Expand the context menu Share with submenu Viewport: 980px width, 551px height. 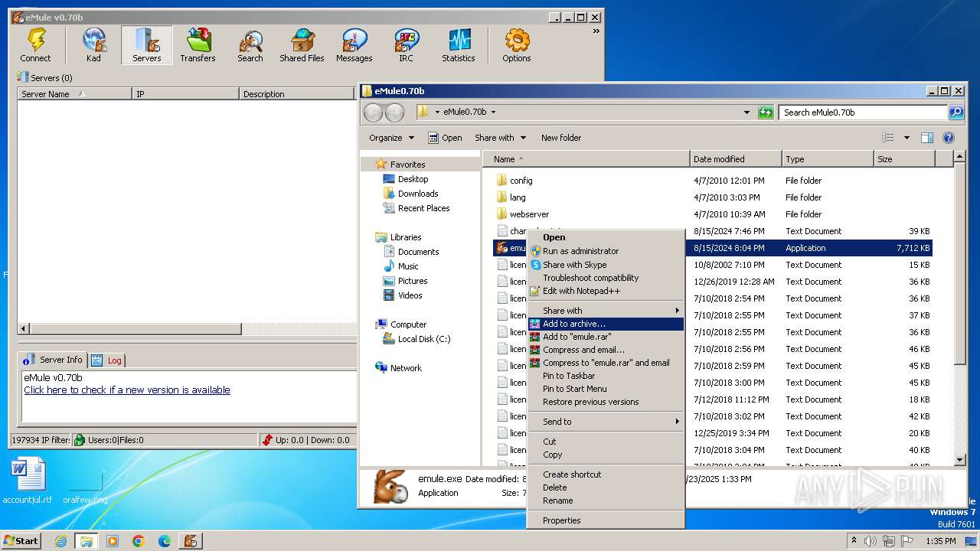(x=606, y=311)
